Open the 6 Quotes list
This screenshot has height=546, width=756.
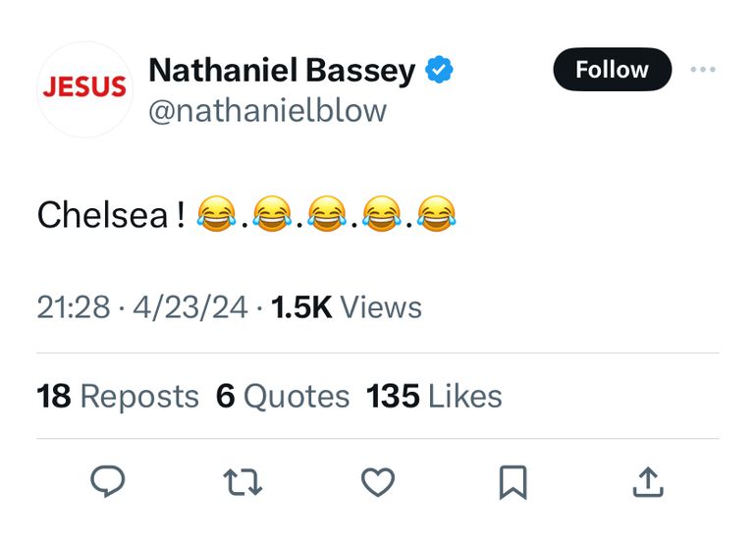(283, 396)
